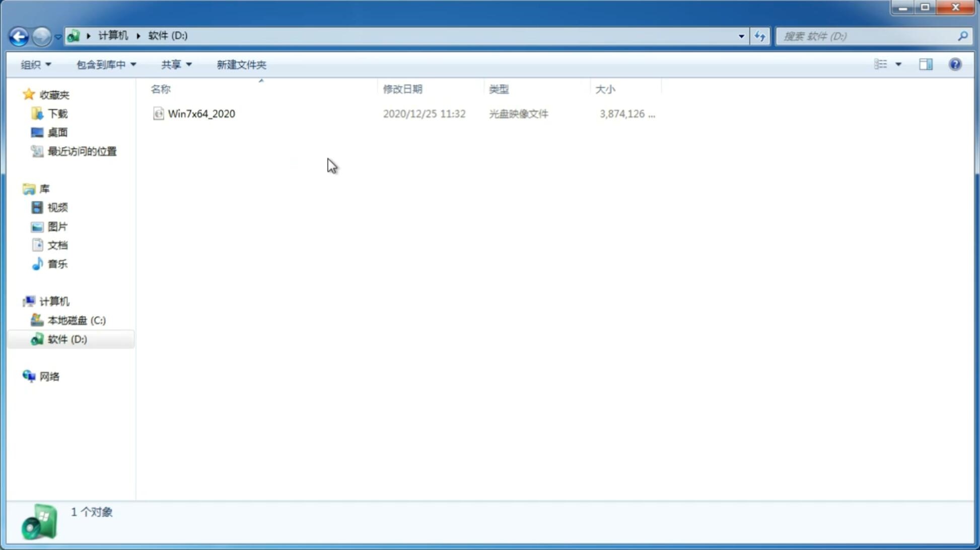Click the forward navigation button
Image resolution: width=980 pixels, height=550 pixels.
point(40,36)
